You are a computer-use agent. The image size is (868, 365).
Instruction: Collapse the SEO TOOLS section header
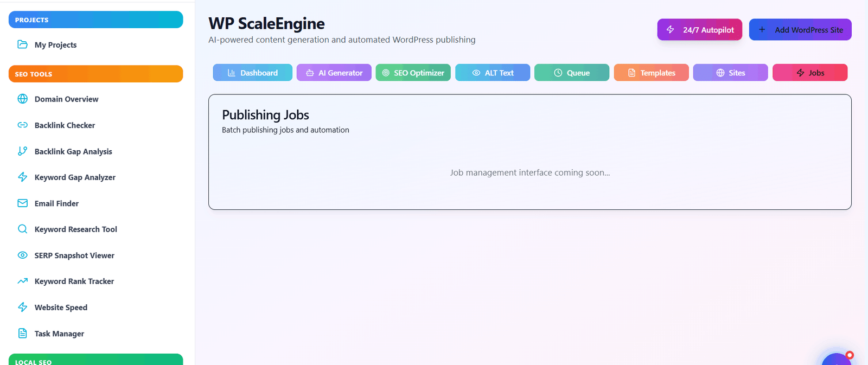(95, 74)
